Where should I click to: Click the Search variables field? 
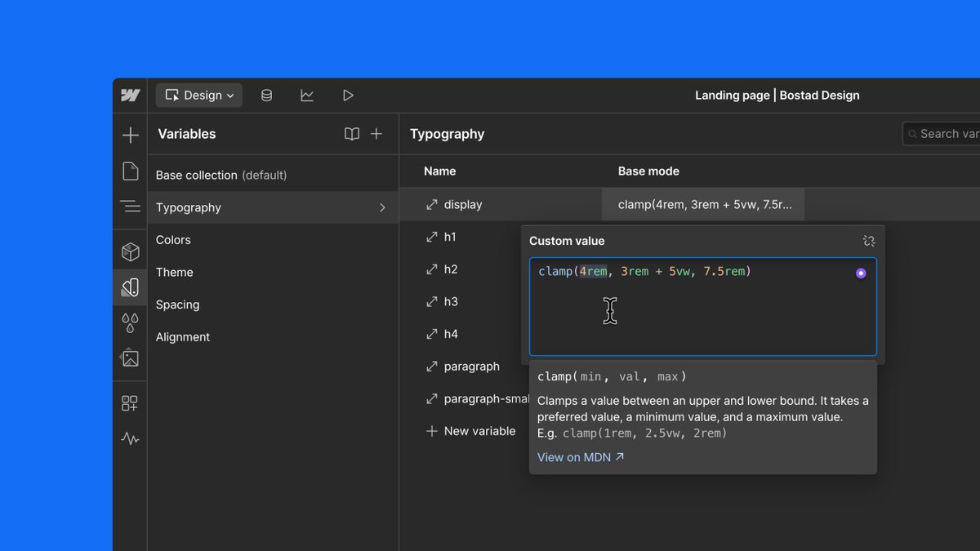(x=942, y=134)
